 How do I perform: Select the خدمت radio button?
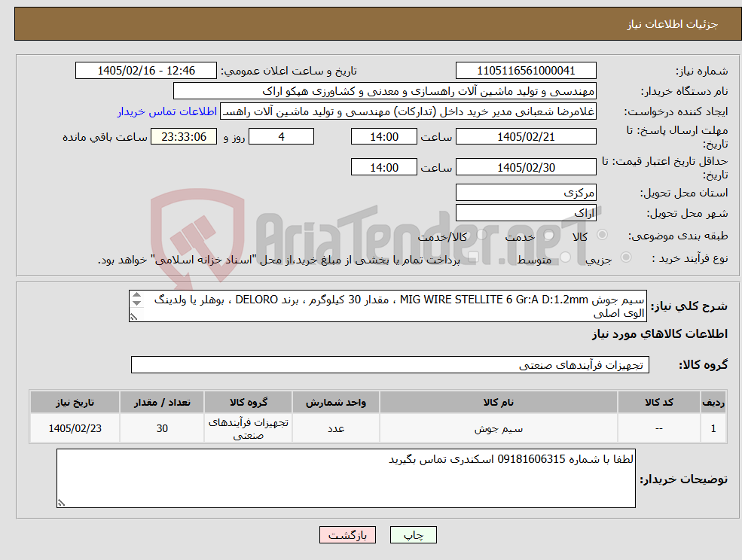pyautogui.click(x=549, y=235)
